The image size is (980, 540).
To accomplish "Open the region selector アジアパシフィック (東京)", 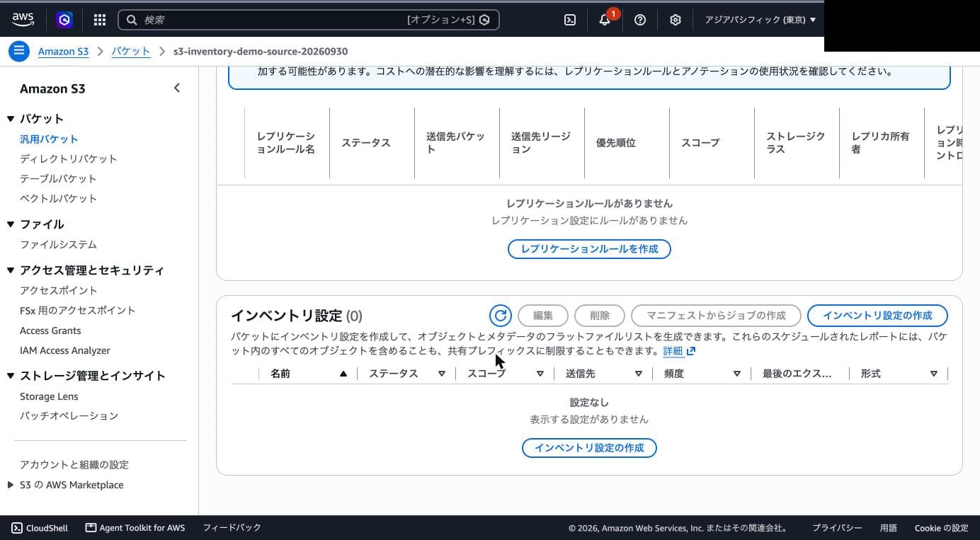I will pos(760,20).
